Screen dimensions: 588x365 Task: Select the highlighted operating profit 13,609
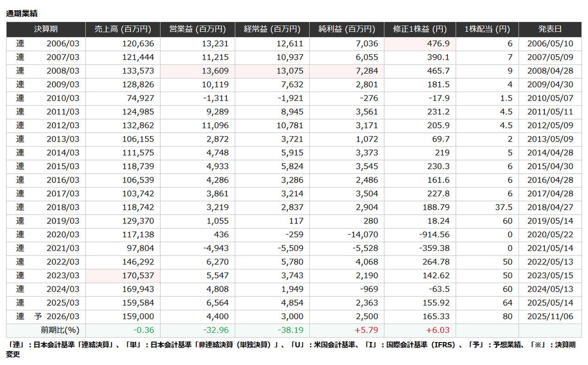pyautogui.click(x=214, y=71)
